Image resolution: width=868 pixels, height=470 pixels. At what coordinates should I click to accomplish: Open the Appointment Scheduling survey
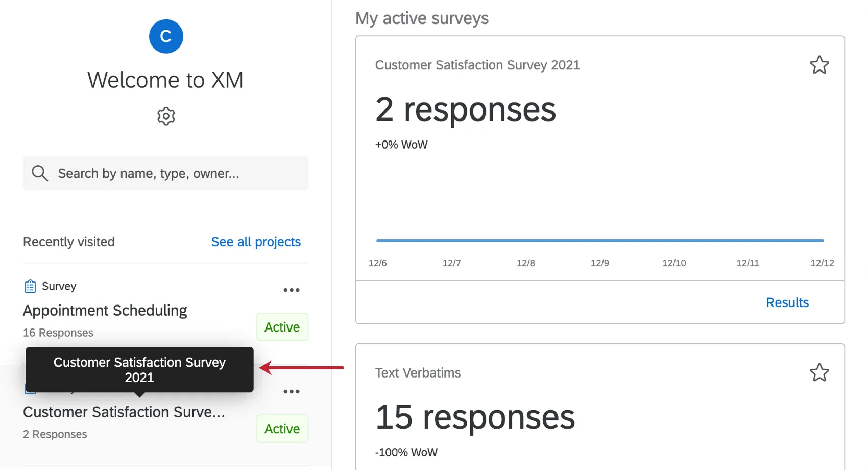(105, 311)
